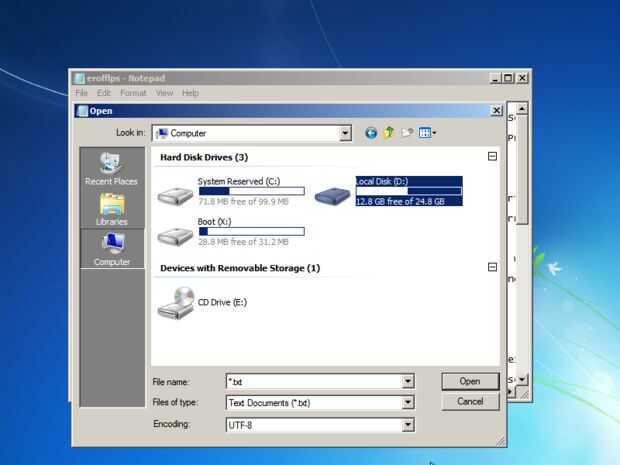Click into the File name text field
This screenshot has height=465, width=620.
click(314, 382)
